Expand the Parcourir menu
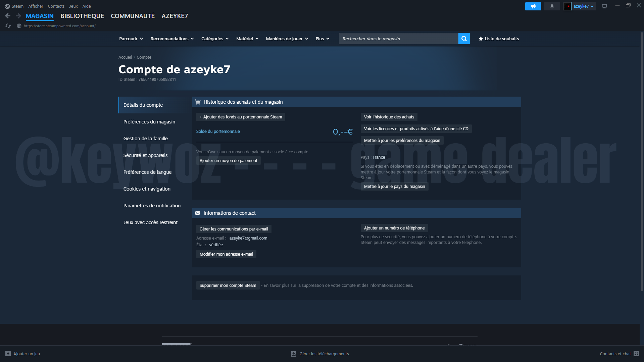 [131, 39]
